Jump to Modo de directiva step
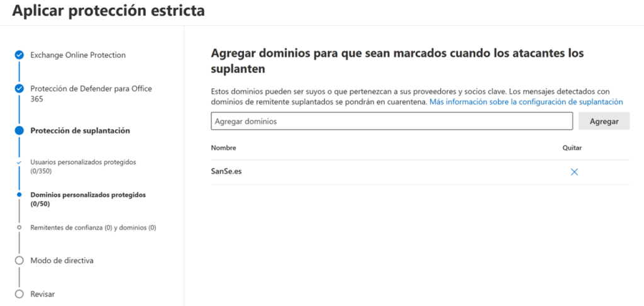The width and height of the screenshot is (644, 306). point(62,261)
